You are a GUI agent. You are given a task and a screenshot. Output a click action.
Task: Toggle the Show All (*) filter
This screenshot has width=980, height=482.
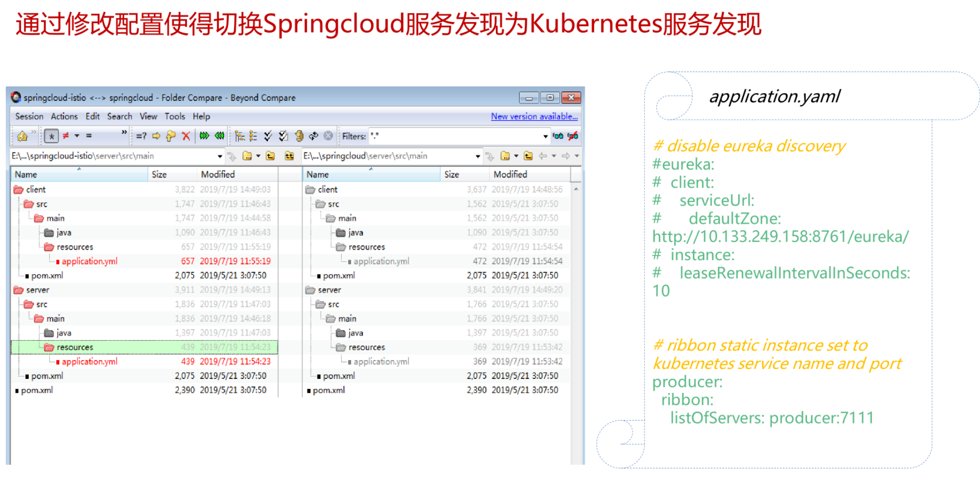pyautogui.click(x=51, y=136)
